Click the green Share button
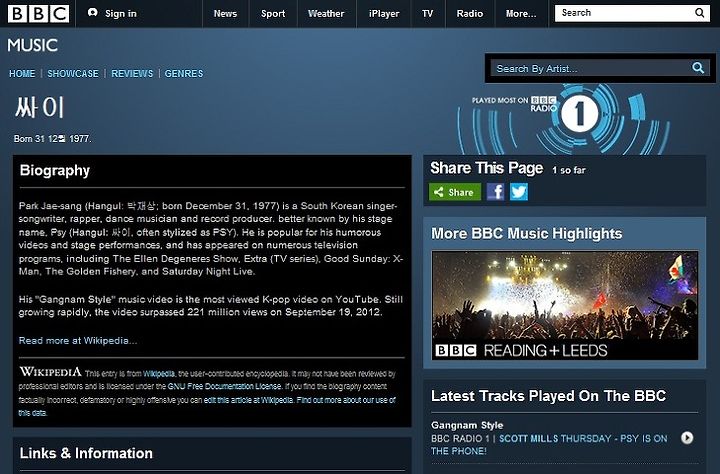The height and width of the screenshot is (474, 720). pos(455,192)
